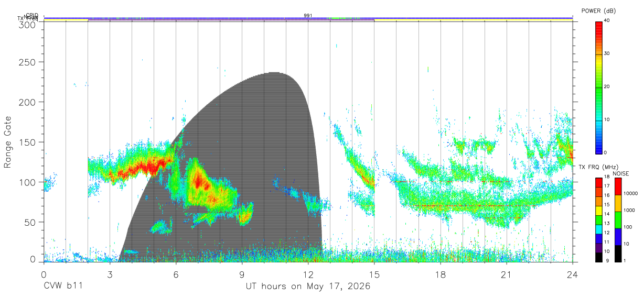The image size is (644, 297).
Task: Select the 'NOISE' legend title
Action: [x=620, y=173]
